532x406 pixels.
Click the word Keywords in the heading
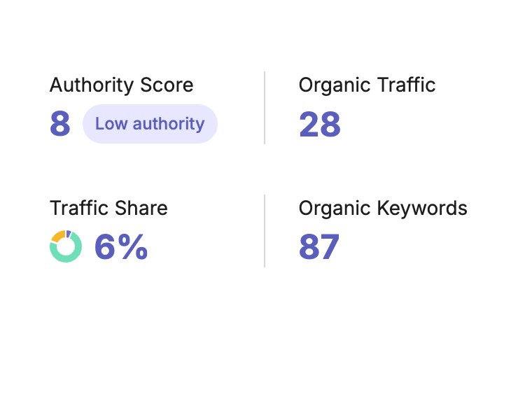422,208
